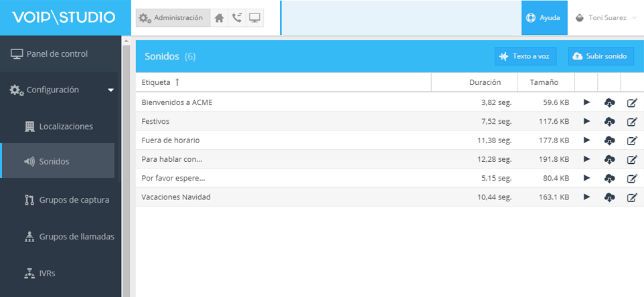The height and width of the screenshot is (297, 644).
Task: Edit the Para hablar con sound
Action: 631,160
